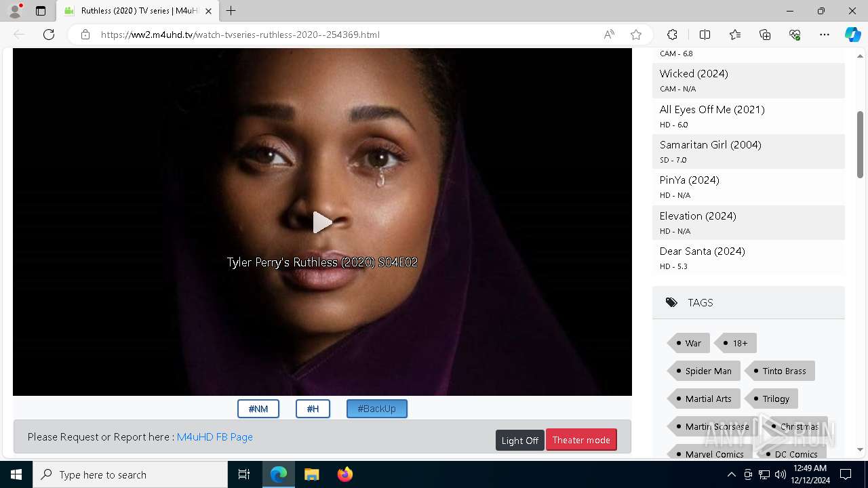Screen dimensions: 868x488
Task: Click the page vertical scrollbar thumb
Action: (x=860, y=144)
